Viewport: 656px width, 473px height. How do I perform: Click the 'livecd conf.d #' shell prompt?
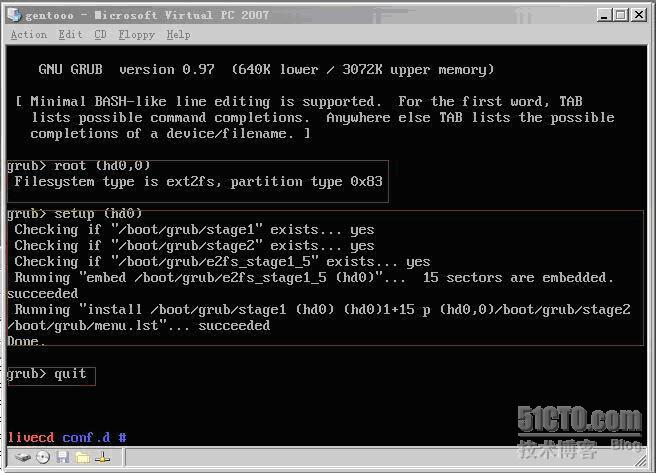(x=67, y=437)
